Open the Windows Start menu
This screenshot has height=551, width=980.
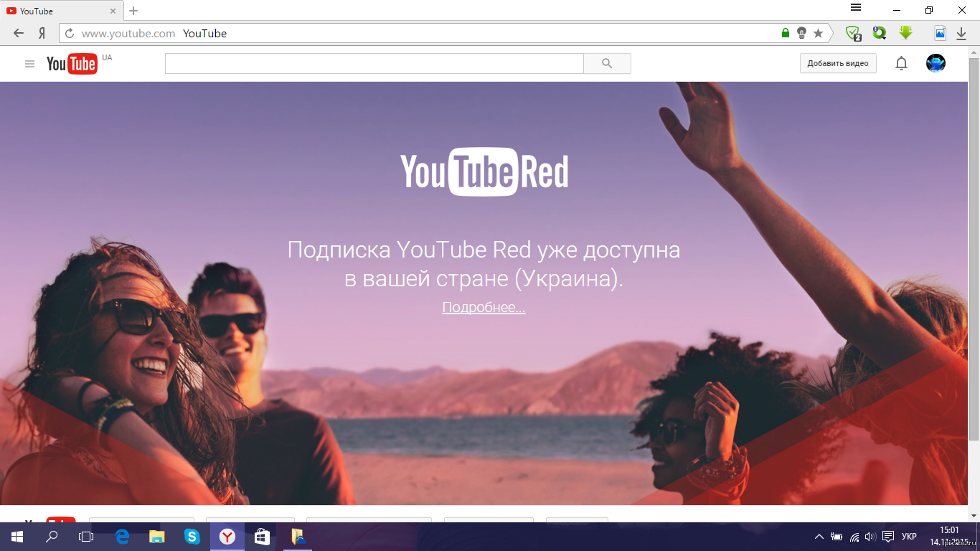pos(17,536)
